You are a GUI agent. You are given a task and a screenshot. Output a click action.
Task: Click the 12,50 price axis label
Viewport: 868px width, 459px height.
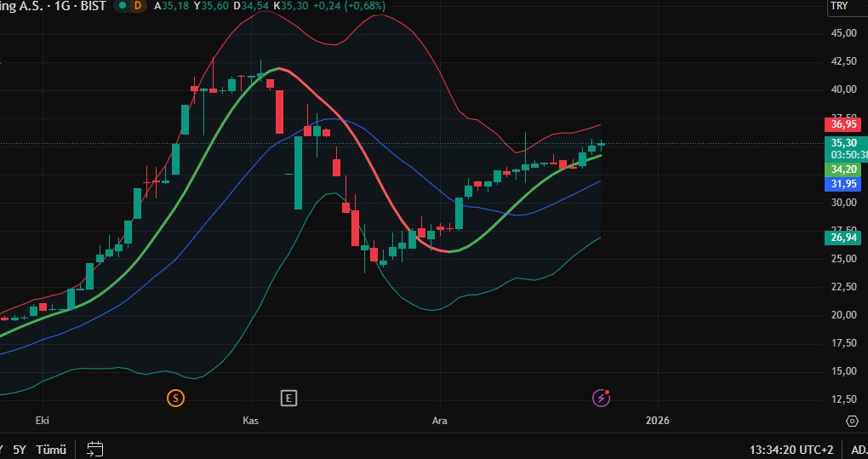(843, 399)
